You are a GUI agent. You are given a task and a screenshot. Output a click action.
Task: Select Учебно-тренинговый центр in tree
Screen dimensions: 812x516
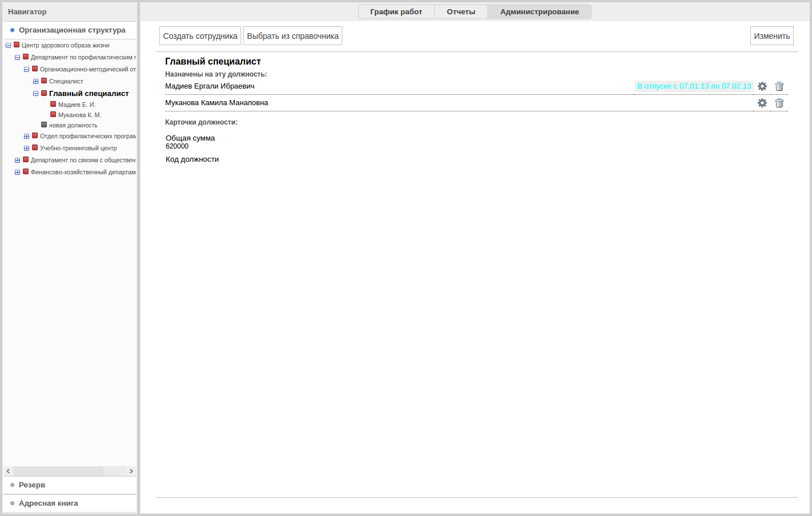[78, 148]
